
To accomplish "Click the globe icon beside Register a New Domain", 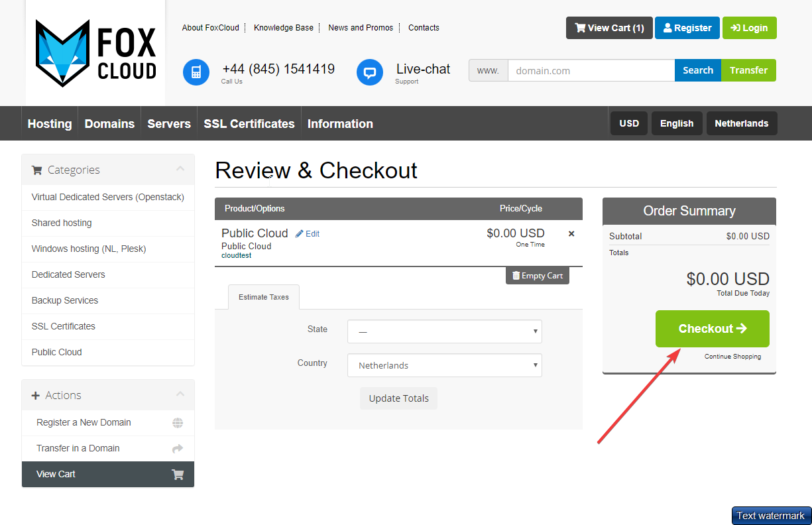I will click(177, 423).
